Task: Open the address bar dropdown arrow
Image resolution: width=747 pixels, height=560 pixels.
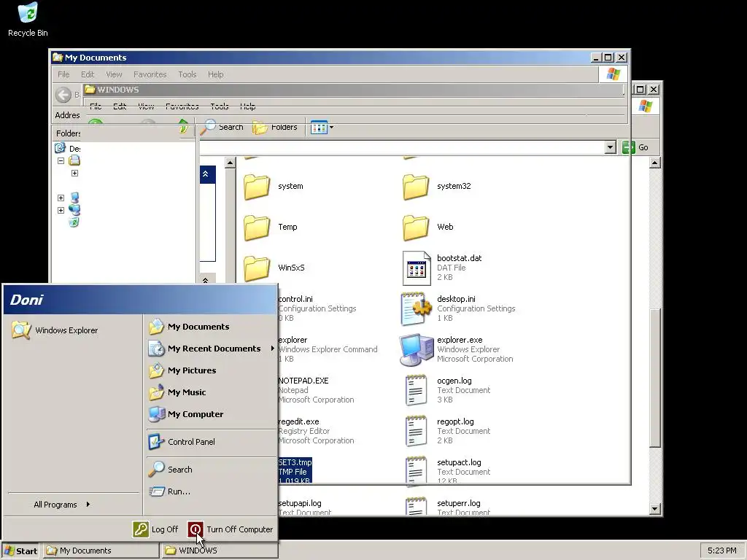Action: click(611, 147)
